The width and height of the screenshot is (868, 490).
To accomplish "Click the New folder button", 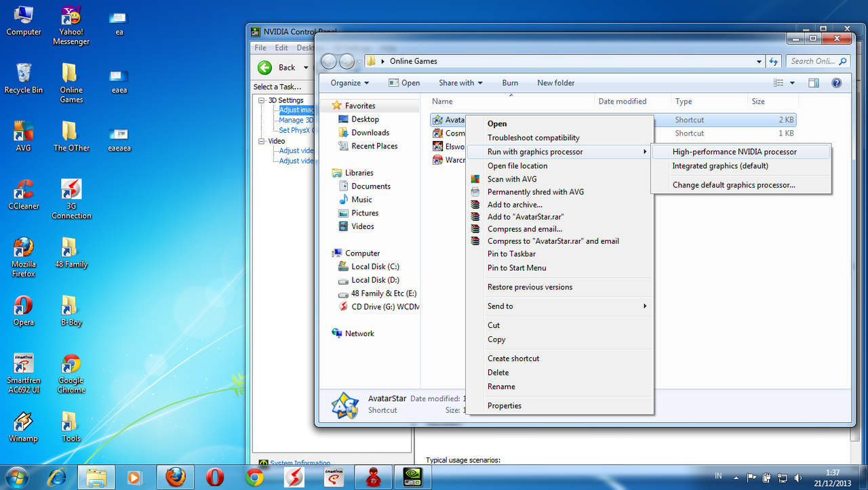I will 556,83.
